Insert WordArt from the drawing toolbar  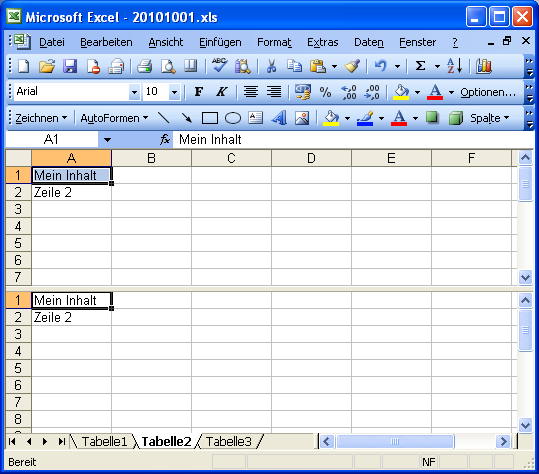tap(279, 118)
